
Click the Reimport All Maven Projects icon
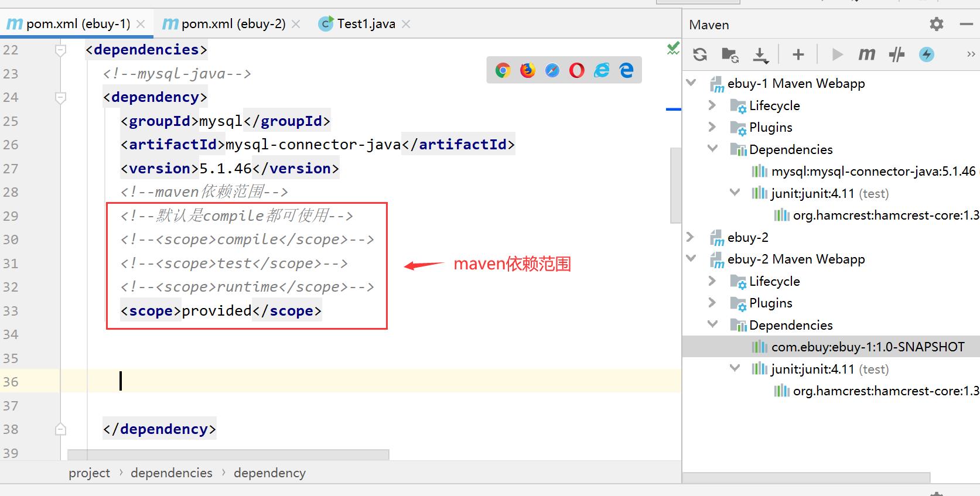(700, 54)
